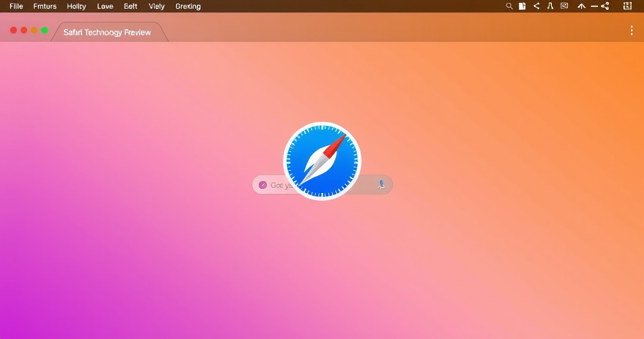The width and height of the screenshot is (644, 339).
Task: Open the Lave menu
Action: coord(105,6)
